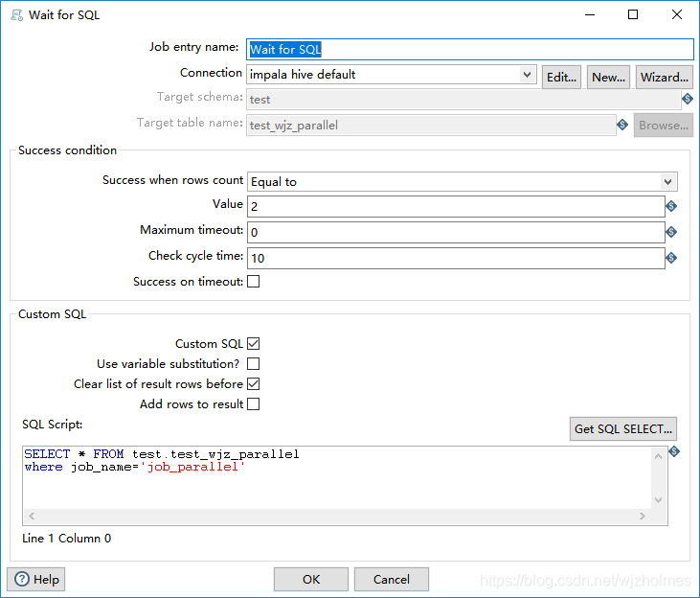Screen dimensions: 700x598
Task: Click variable icon beside SQL script area
Action: pyautogui.click(x=674, y=451)
